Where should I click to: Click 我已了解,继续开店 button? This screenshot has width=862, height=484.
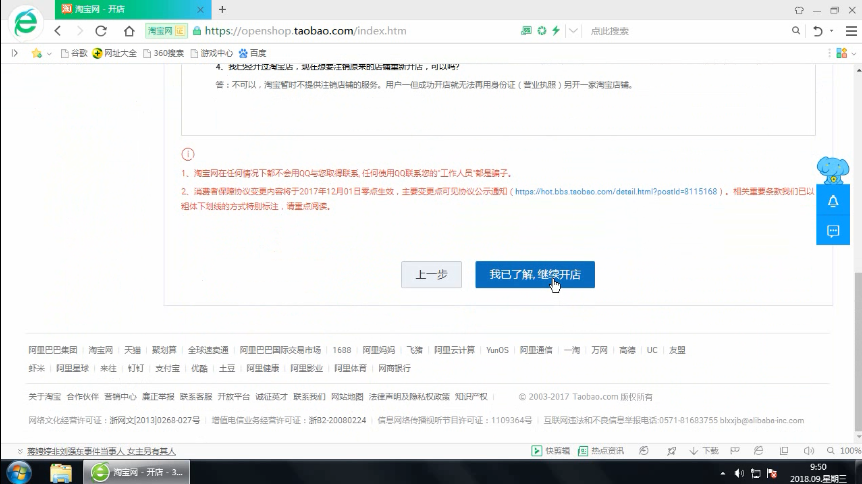[x=535, y=274]
